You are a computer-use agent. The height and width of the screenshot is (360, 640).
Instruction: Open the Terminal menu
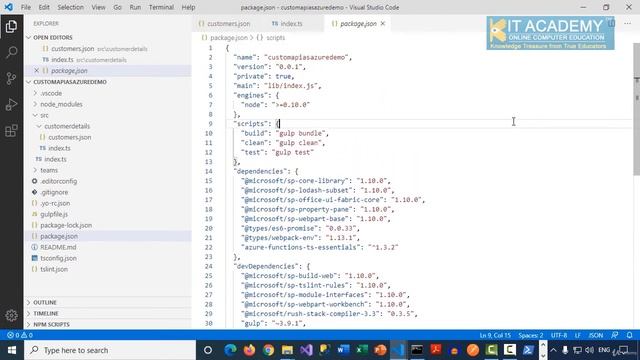[161, 7]
